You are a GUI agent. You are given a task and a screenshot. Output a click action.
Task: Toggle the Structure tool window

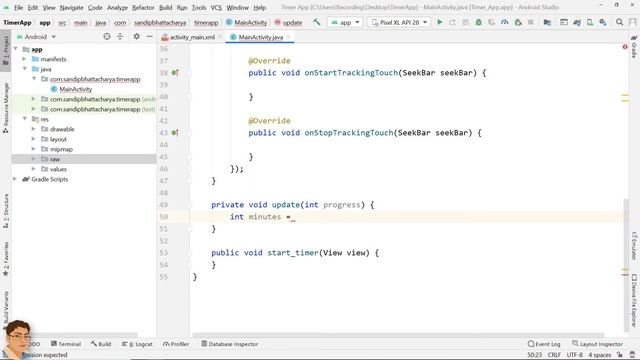6,211
